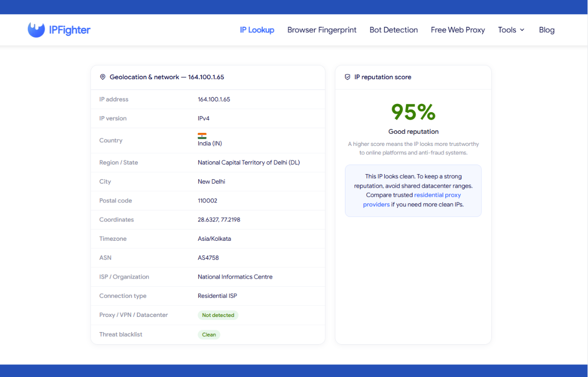Click the ISP / Organization row label
This screenshot has width=588, height=377.
(x=124, y=277)
